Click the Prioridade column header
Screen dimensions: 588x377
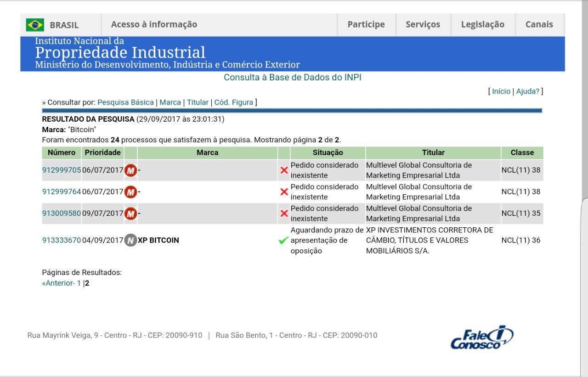103,153
